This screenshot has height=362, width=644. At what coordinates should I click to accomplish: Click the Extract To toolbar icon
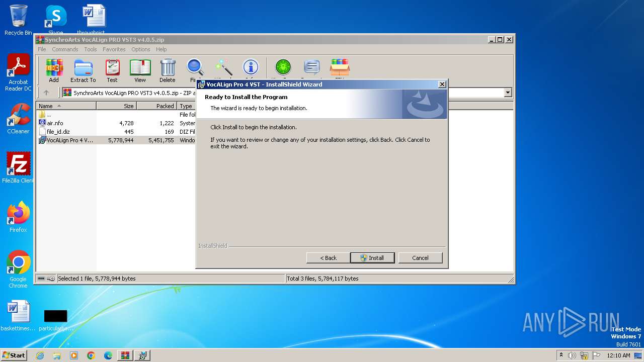(83, 70)
